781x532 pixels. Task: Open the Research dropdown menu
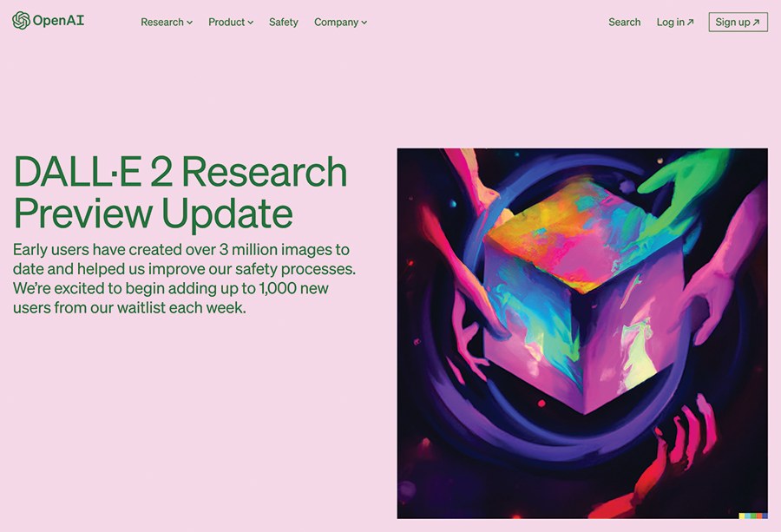(x=167, y=22)
